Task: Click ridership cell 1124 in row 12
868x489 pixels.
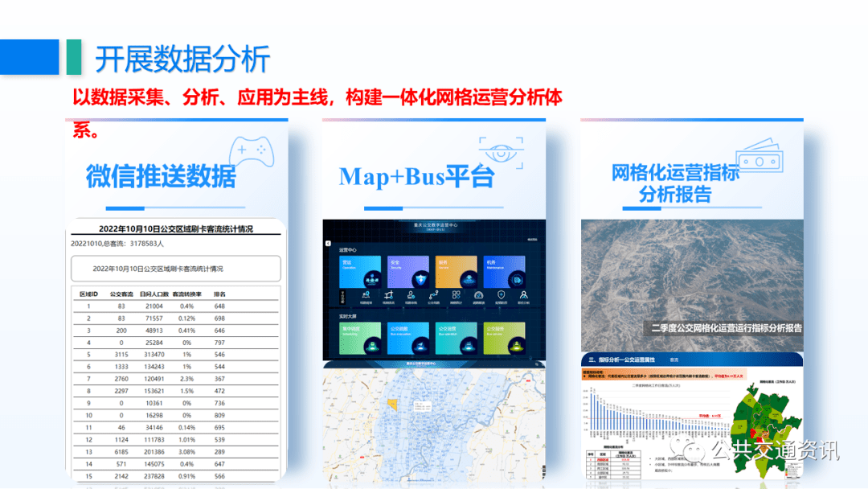Action: pos(121,440)
